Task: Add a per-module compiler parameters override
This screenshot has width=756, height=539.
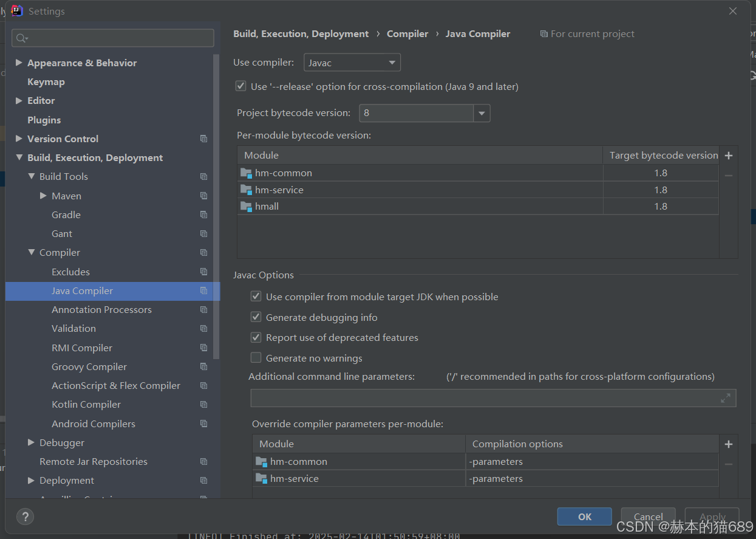Action: tap(729, 444)
